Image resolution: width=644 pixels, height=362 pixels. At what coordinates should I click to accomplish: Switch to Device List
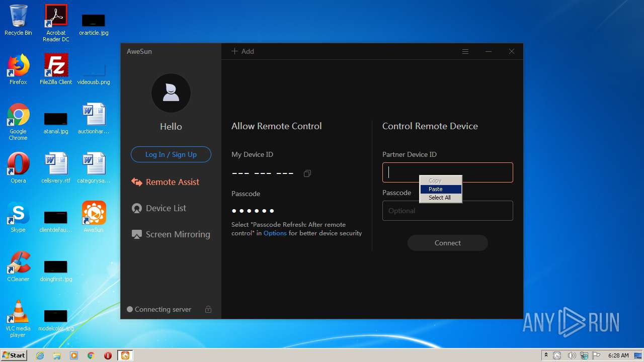[x=159, y=208]
